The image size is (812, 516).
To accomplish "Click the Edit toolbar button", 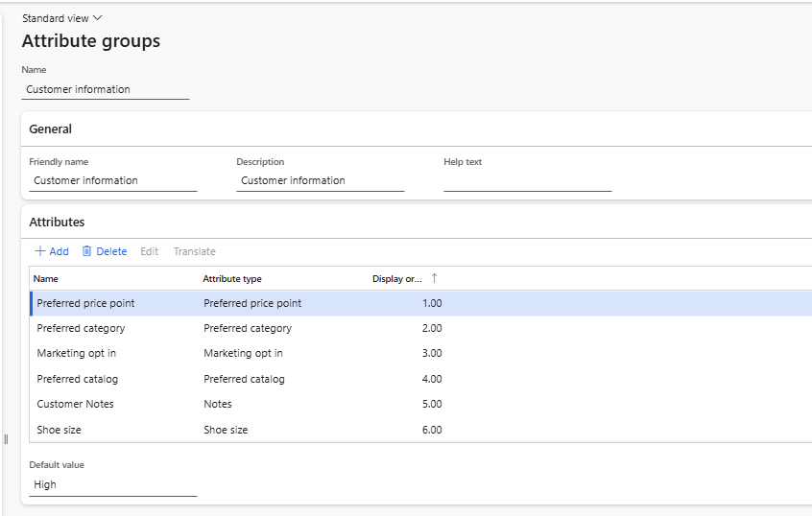I will pyautogui.click(x=149, y=251).
